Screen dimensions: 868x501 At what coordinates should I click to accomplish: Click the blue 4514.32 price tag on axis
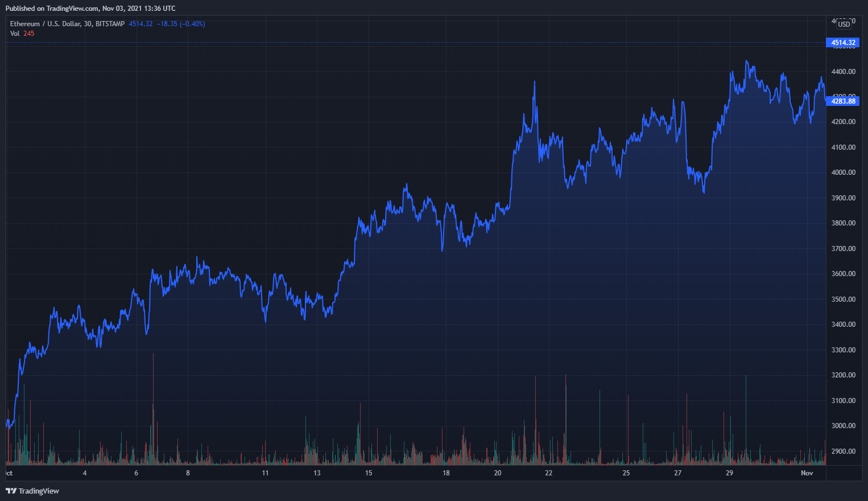(843, 43)
